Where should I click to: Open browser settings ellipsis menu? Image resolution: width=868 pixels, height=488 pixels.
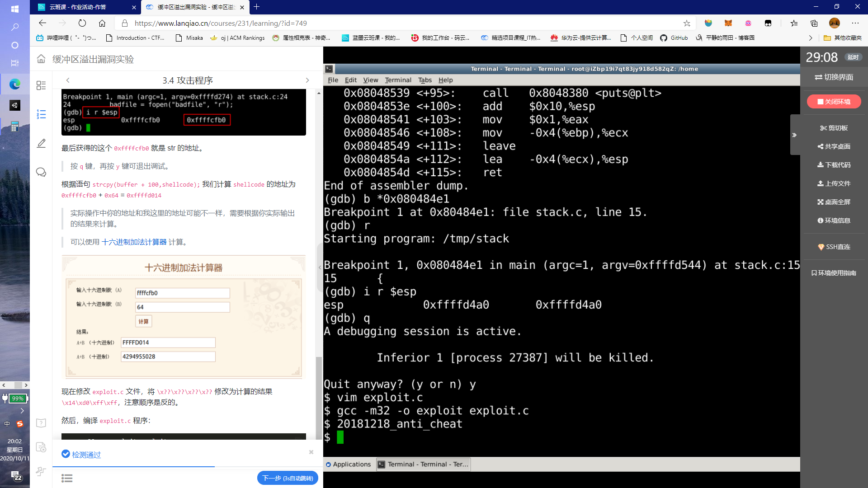click(855, 23)
